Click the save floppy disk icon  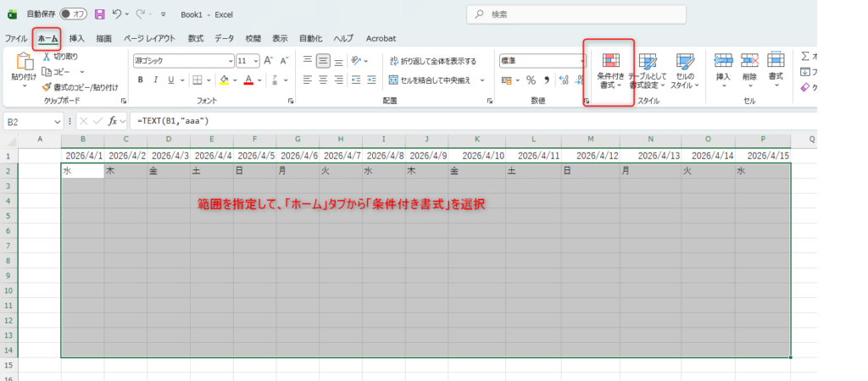tap(100, 14)
